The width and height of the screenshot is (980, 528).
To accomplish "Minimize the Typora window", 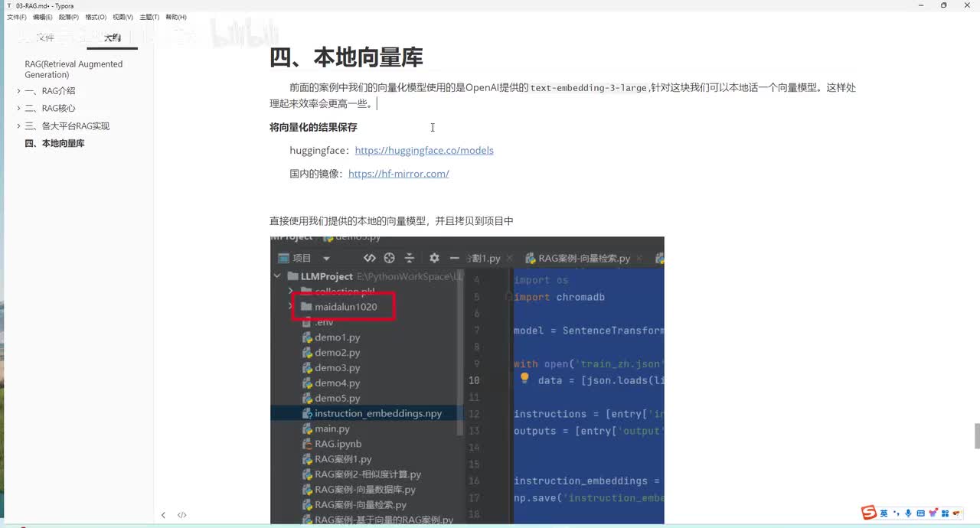I will coord(922,5).
